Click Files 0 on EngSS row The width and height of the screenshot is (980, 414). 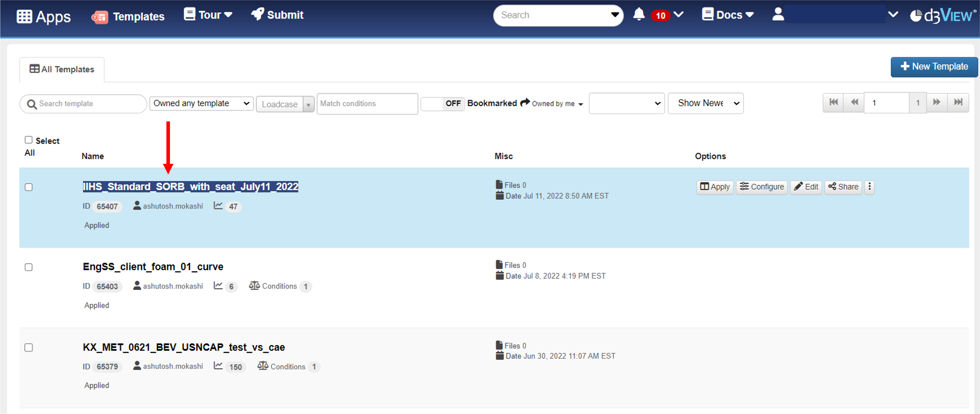click(511, 265)
